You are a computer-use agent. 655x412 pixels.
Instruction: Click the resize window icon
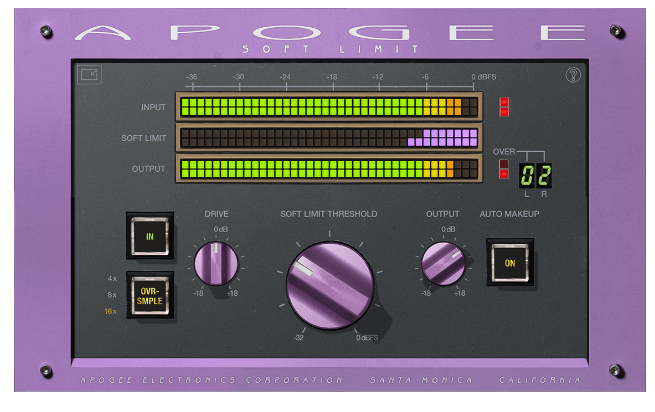(x=89, y=75)
